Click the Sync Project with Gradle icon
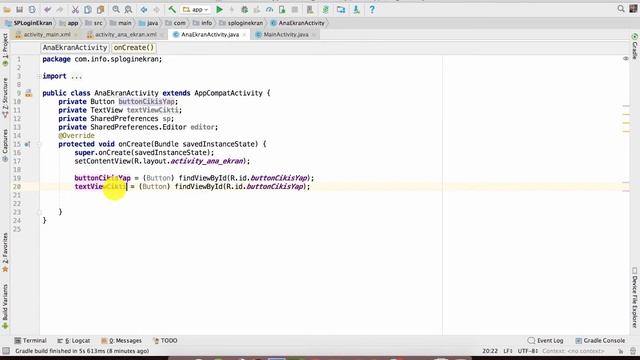 point(325,9)
